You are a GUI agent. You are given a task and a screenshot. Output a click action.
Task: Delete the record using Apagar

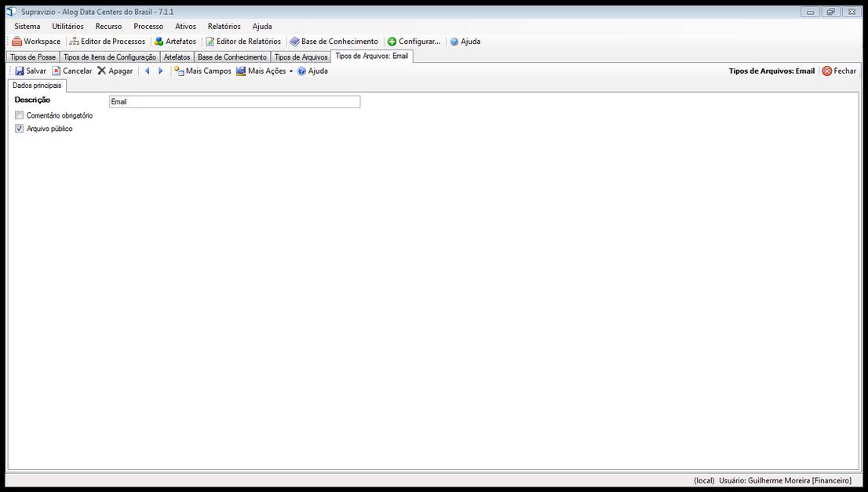[x=115, y=71]
